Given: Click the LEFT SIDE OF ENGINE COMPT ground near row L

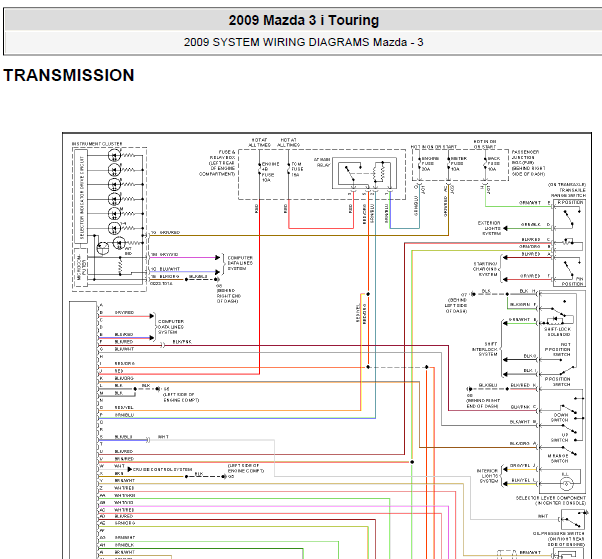Looking at the screenshot, I should [x=181, y=397].
